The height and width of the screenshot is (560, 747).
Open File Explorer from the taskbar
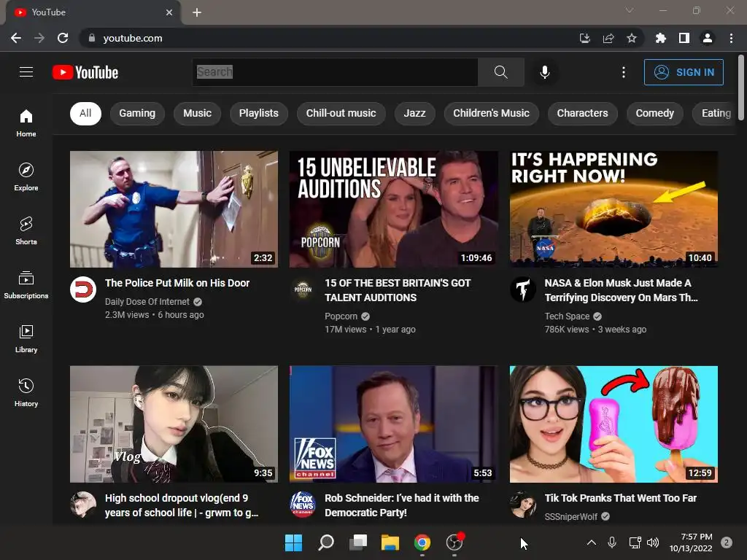tap(390, 542)
